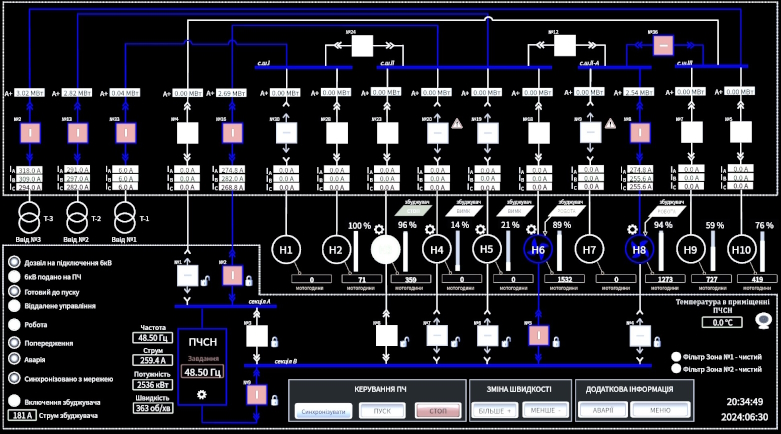The image size is (781, 434).
Task: Click the 14 % level bar by H4
Action: [x=458, y=251]
